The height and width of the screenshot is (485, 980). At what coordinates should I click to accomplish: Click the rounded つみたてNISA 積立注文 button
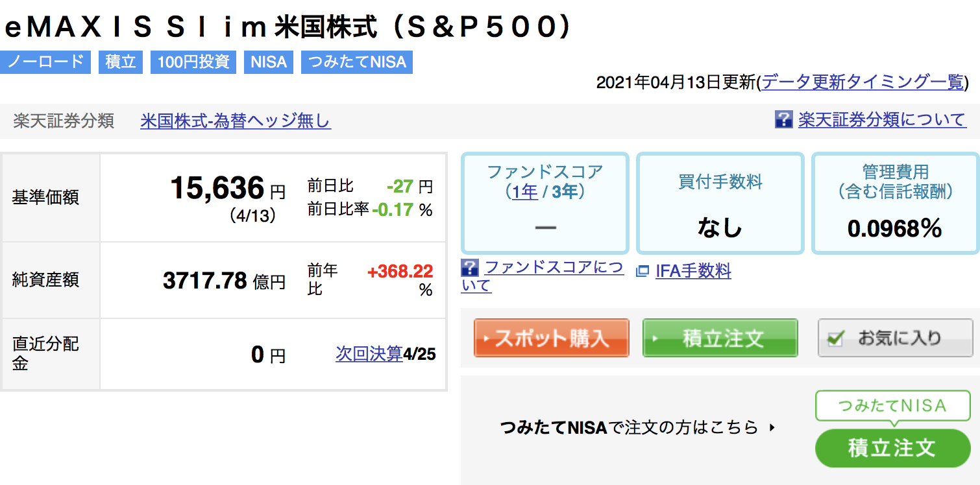(892, 448)
